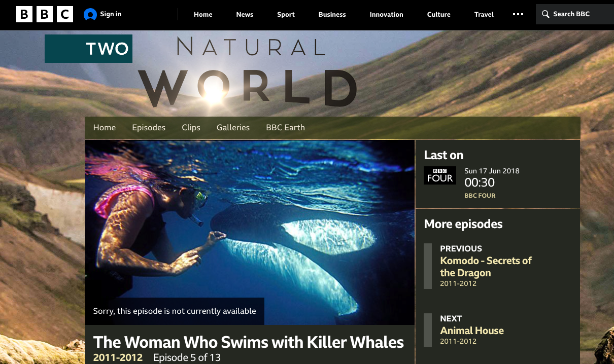614x364 pixels.
Task: Switch to the Episodes tab
Action: pos(149,128)
